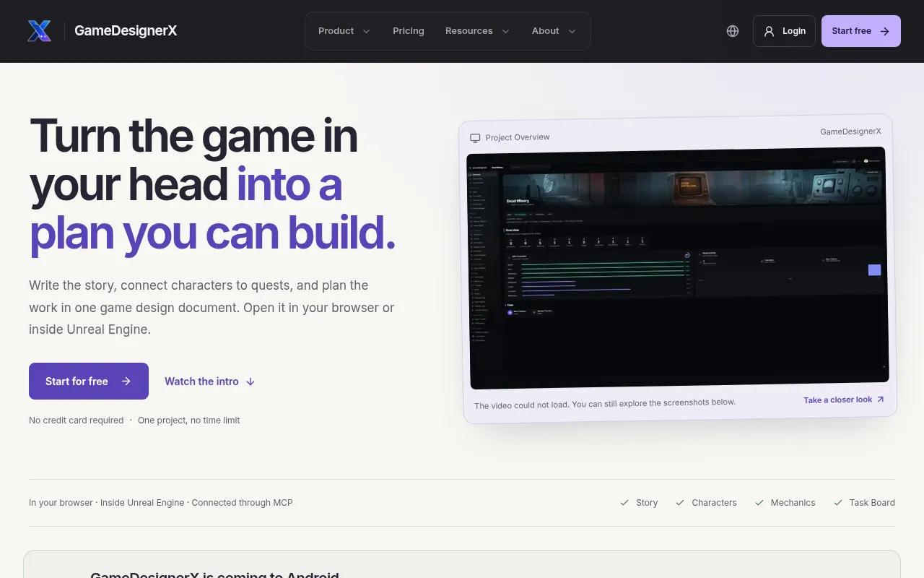The height and width of the screenshot is (578, 924).
Task: Click the monitor icon beside Project Overview
Action: [x=475, y=138]
